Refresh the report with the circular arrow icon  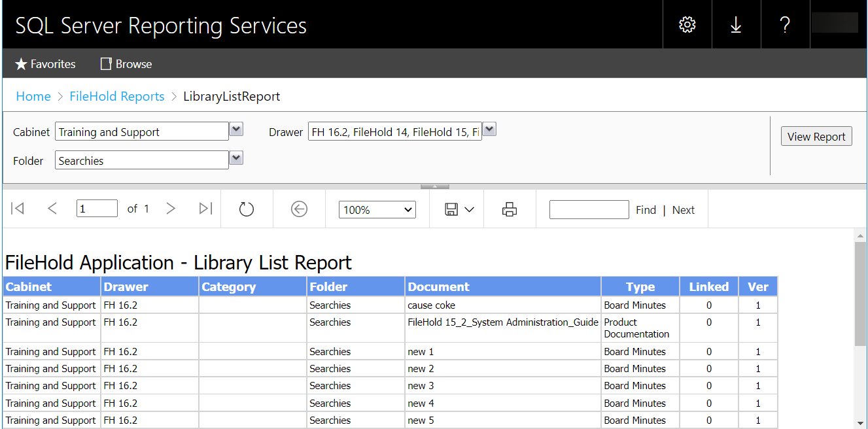point(246,209)
